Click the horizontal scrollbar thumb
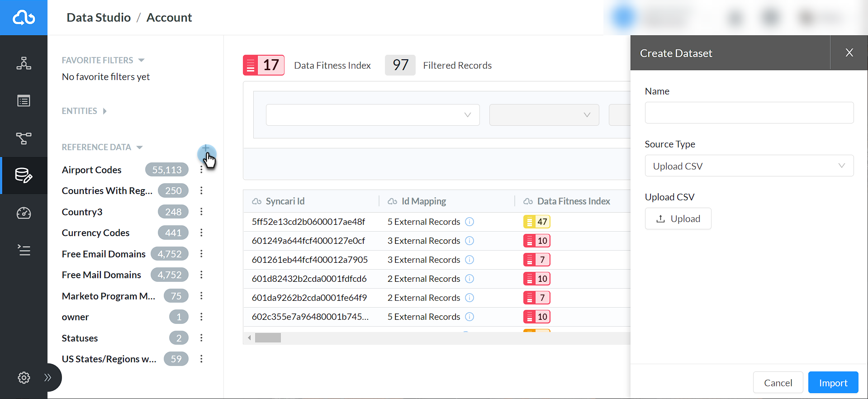Viewport: 868px width, 399px height. click(x=268, y=338)
